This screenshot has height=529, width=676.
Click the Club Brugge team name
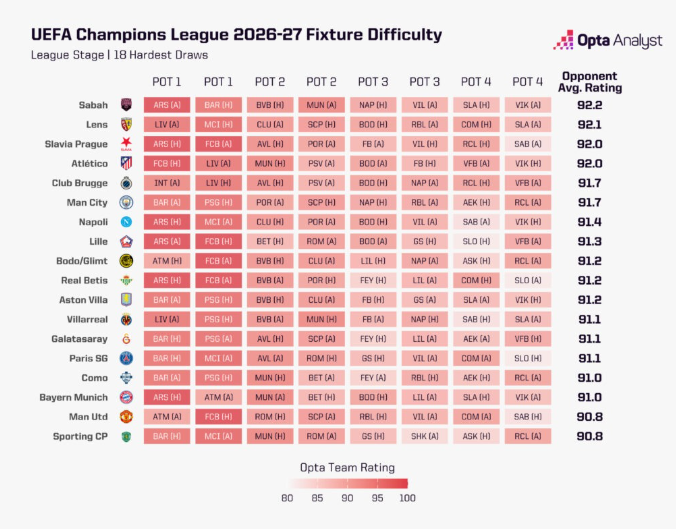click(x=80, y=183)
